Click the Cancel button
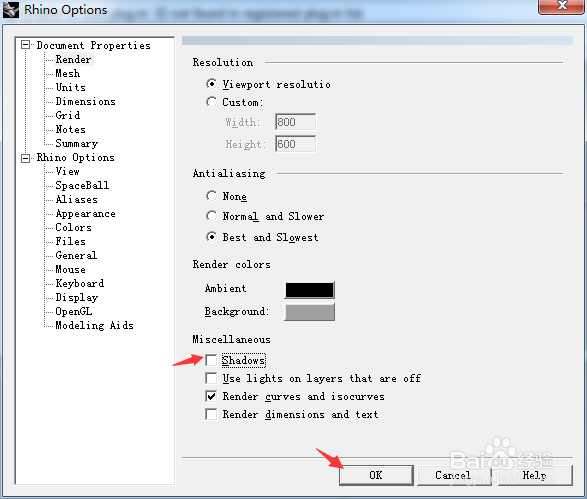The height and width of the screenshot is (499, 587). coord(454,475)
